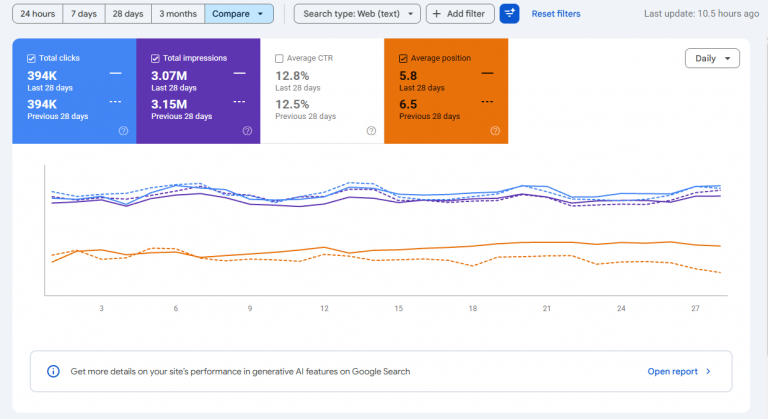The image size is (768, 419).
Task: Click the Add filter button
Action: click(x=460, y=14)
